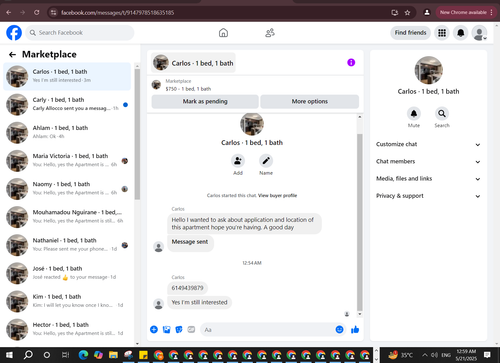This screenshot has height=363, width=500.
Task: Open Windows notification center
Action: click(x=487, y=355)
